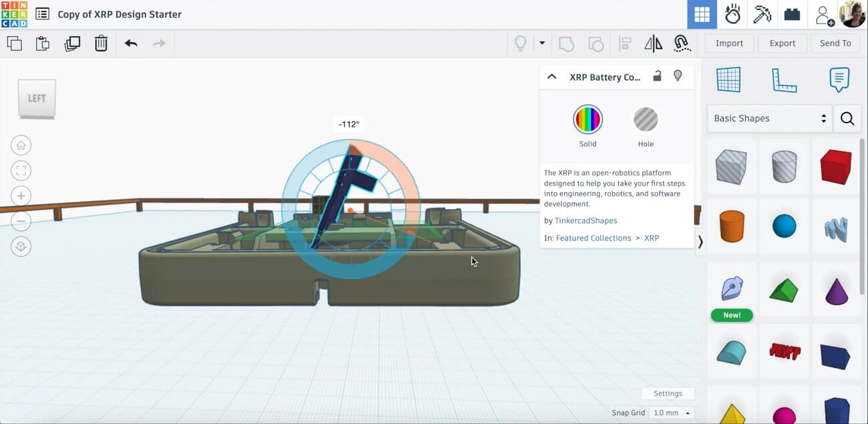Click the LEFT face of the view cube
The width and height of the screenshot is (868, 424).
click(37, 99)
